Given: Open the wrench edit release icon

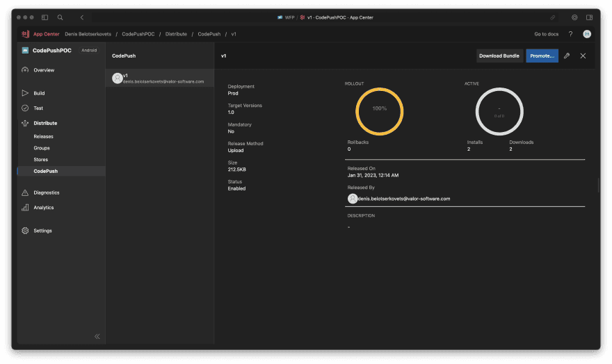Looking at the screenshot, I should (x=567, y=56).
